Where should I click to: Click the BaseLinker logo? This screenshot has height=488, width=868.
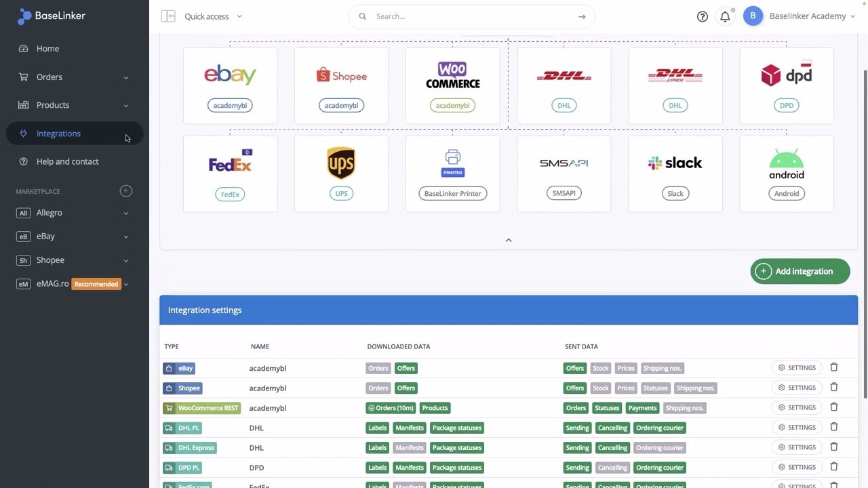pyautogui.click(x=52, y=16)
